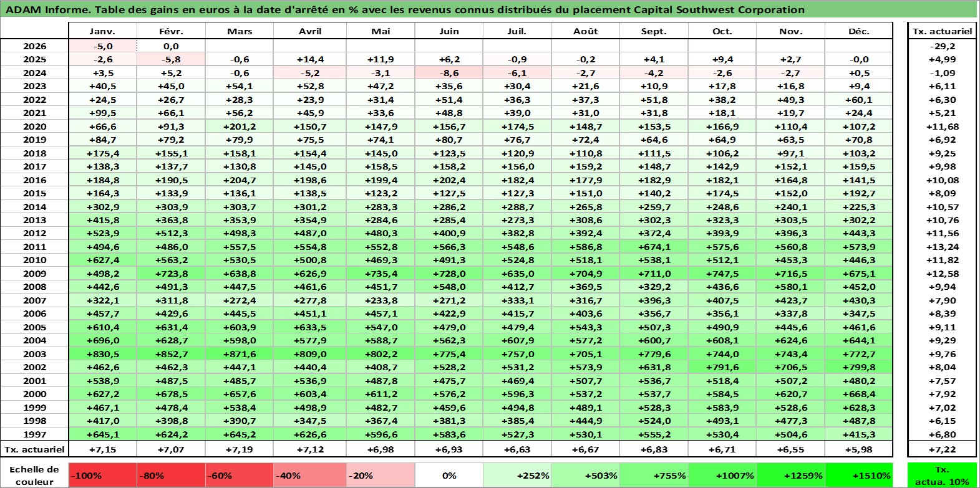Image resolution: width=980 pixels, height=488 pixels.
Task: Click the +252% pale green swatch
Action: (x=517, y=475)
